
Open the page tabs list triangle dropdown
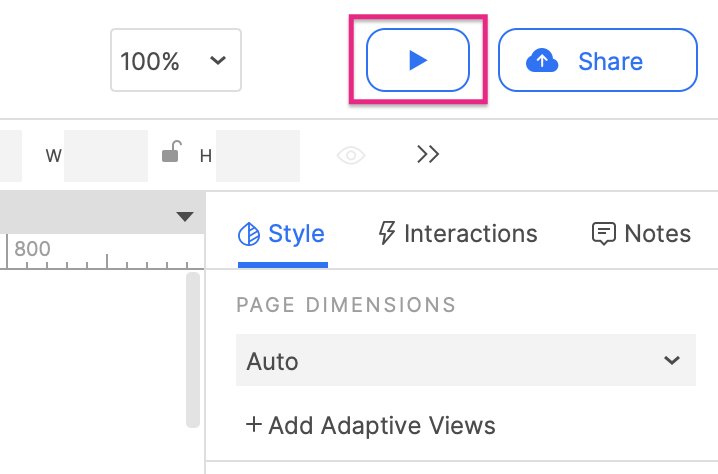184,216
